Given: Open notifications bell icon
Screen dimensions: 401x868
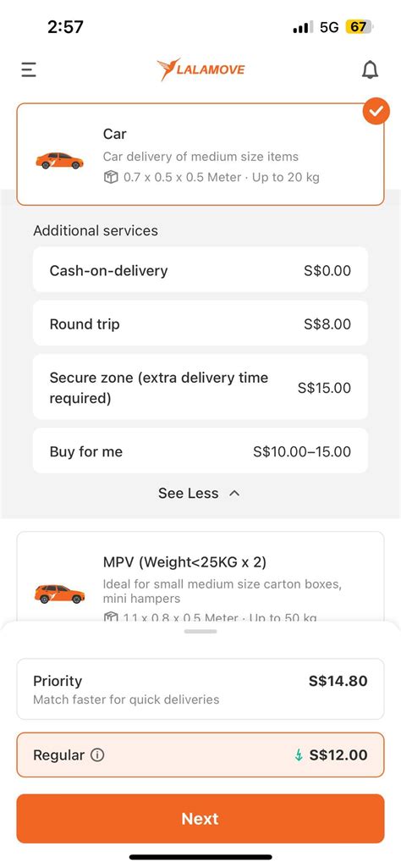Looking at the screenshot, I should pos(370,69).
